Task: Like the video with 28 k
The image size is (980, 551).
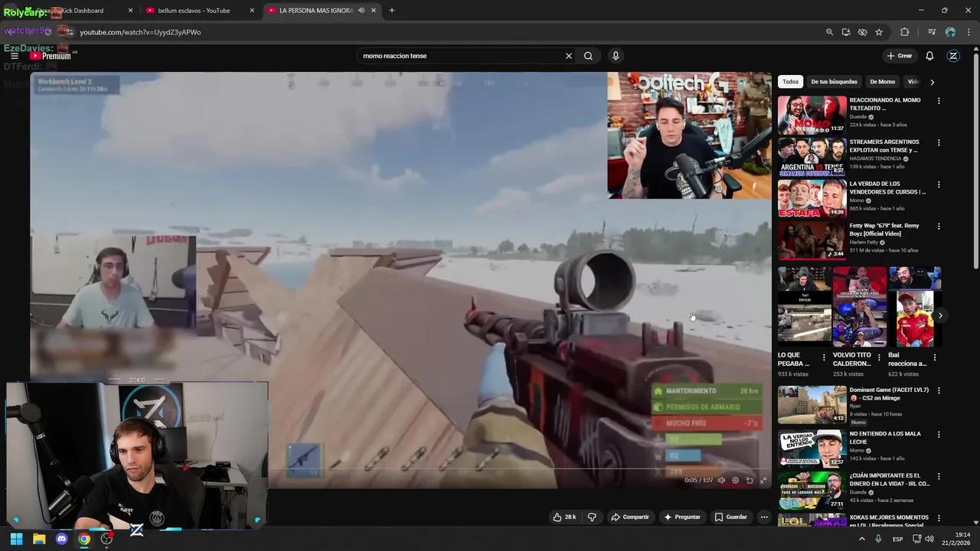Action: click(564, 517)
